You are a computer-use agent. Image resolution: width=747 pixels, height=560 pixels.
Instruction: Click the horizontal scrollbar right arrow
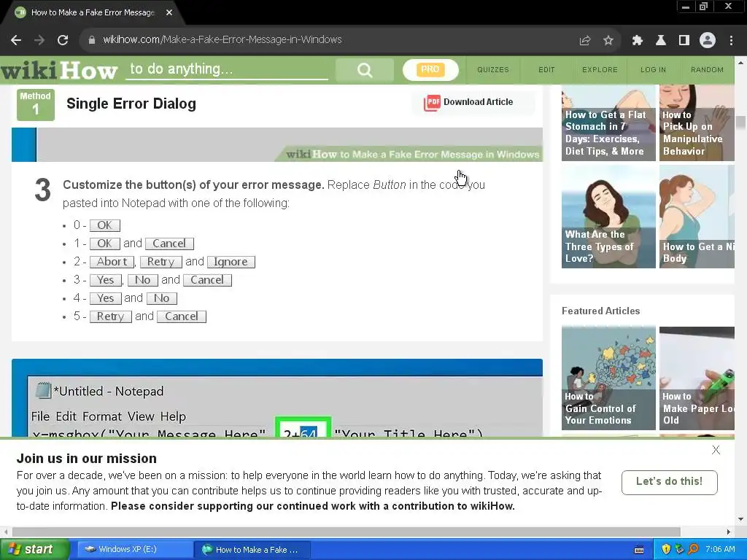[x=728, y=532]
